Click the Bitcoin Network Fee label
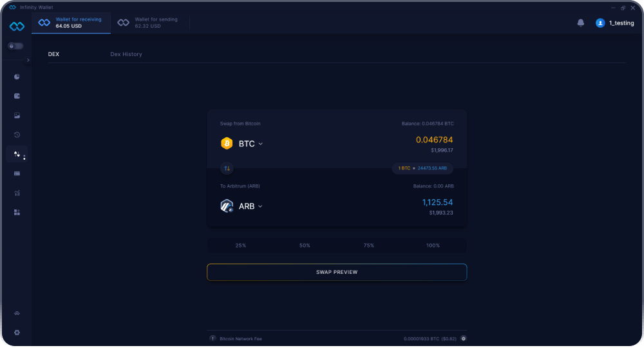 click(241, 339)
